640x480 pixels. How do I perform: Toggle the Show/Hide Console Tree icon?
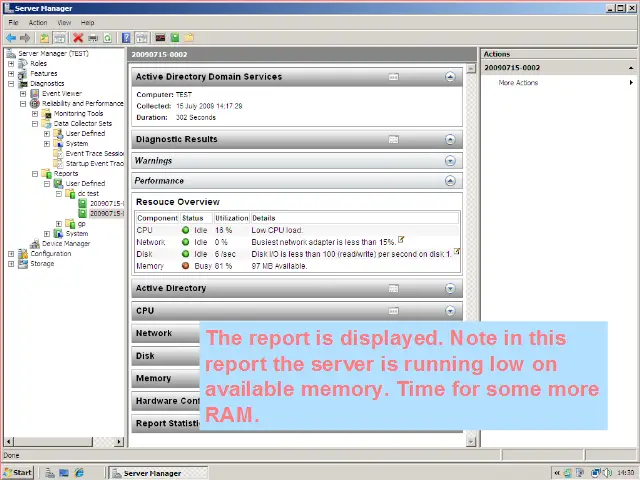tap(60, 38)
